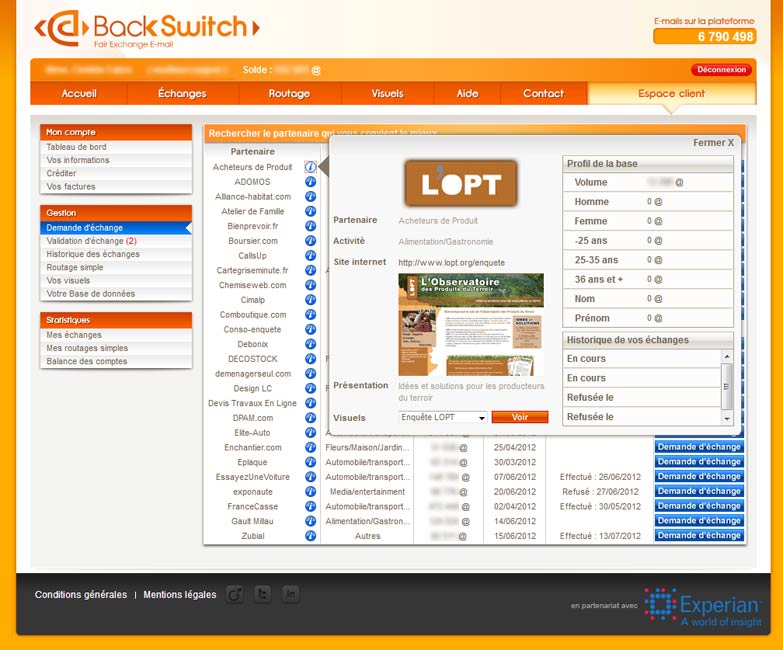The height and width of the screenshot is (650, 783).
Task: Open info icon for Chemiseweb.com
Action: [x=310, y=285]
